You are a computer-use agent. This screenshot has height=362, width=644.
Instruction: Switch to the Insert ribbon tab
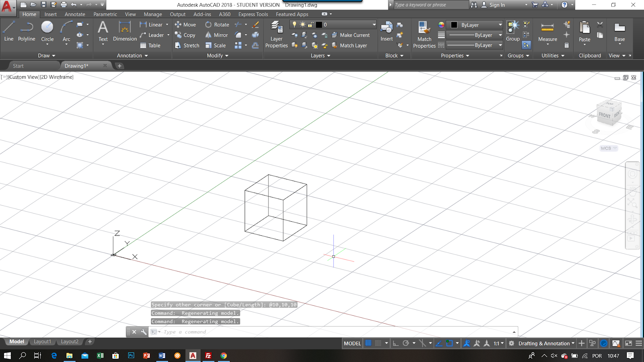click(x=51, y=14)
